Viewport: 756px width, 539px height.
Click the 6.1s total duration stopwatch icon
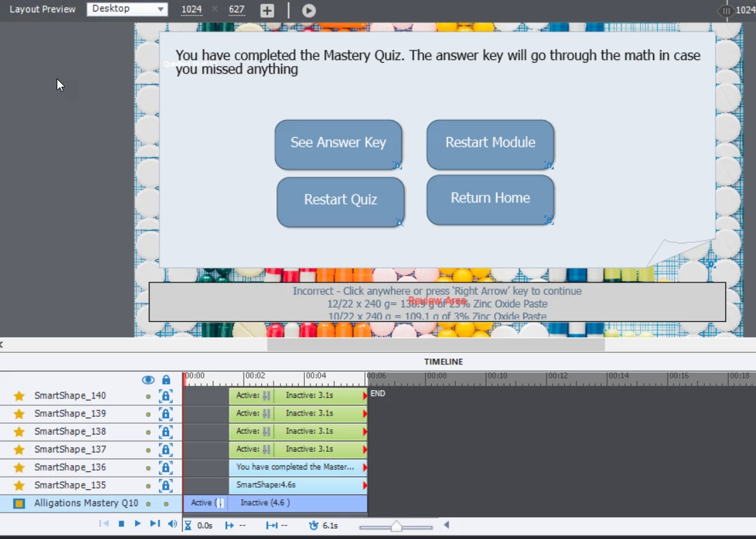point(313,525)
